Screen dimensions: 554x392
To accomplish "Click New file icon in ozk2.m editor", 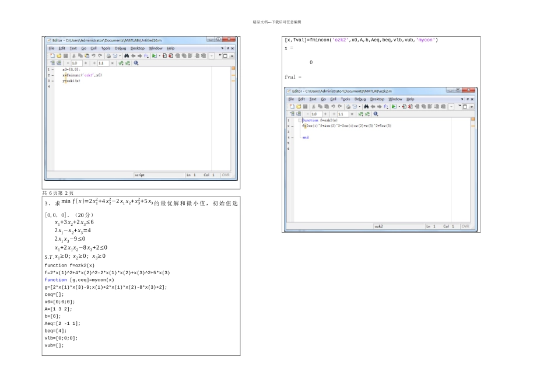I will [x=291, y=107].
